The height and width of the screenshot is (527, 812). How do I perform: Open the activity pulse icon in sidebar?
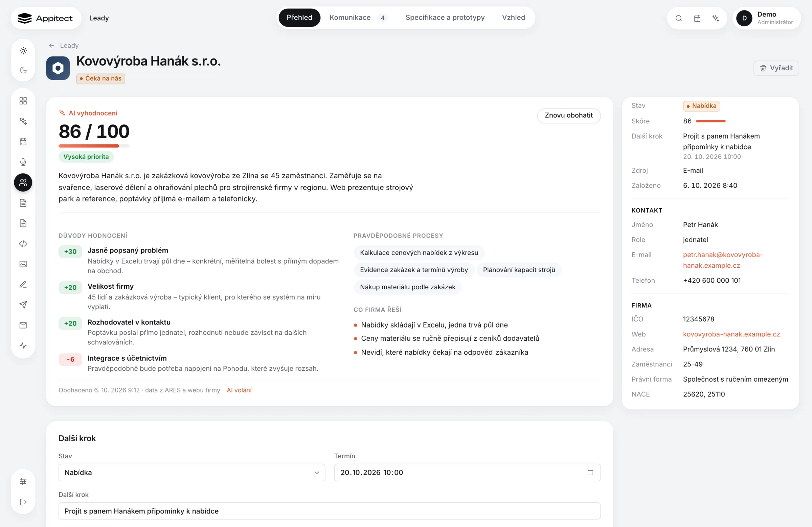point(23,346)
